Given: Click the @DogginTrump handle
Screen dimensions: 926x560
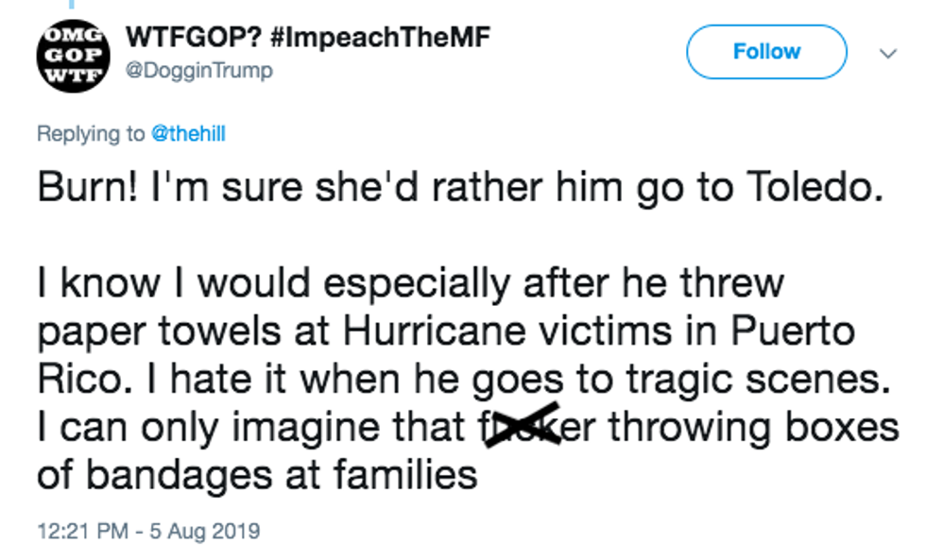Looking at the screenshot, I should pos(198,70).
